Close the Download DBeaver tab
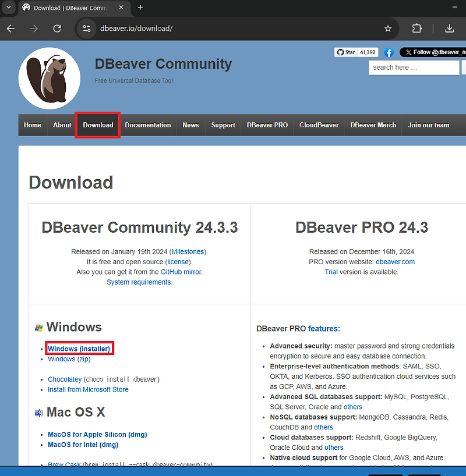Screen dimensions: 466x476 pyautogui.click(x=121, y=8)
